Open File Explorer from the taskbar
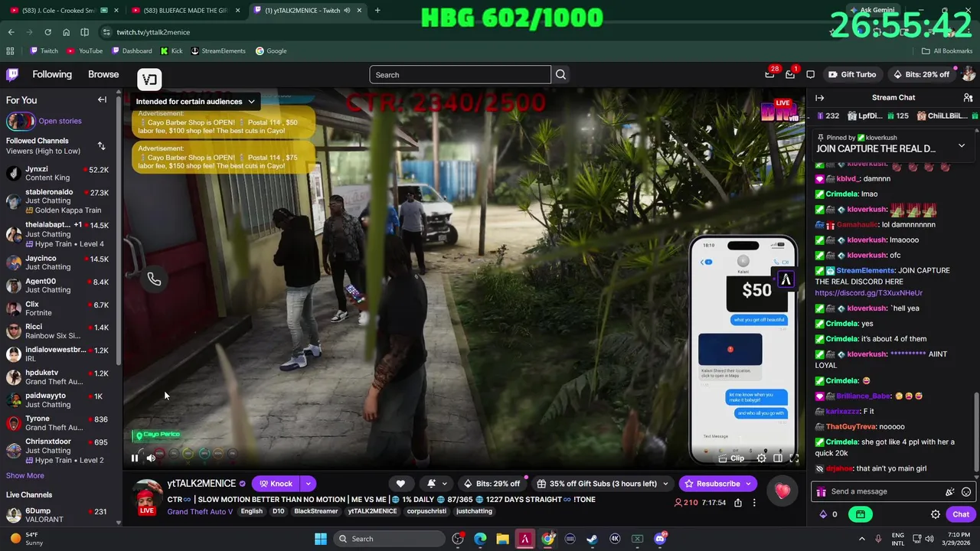The width and height of the screenshot is (980, 551). click(502, 539)
